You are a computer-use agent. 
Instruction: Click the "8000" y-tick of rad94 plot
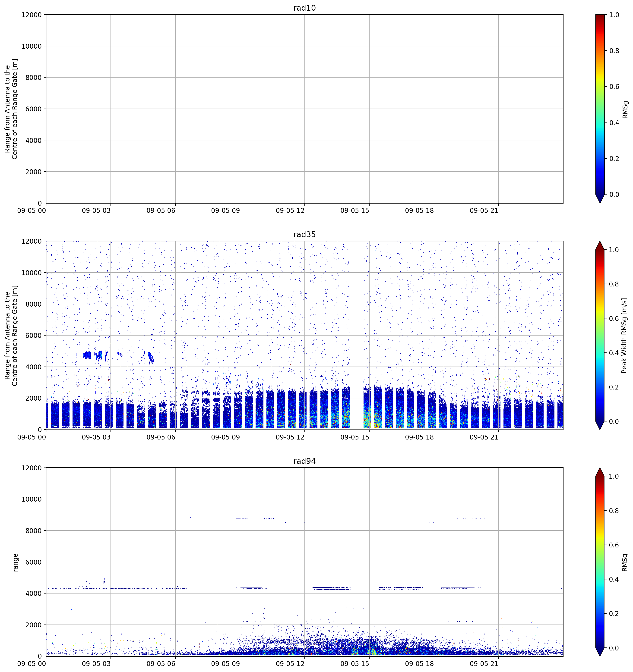(x=34, y=531)
